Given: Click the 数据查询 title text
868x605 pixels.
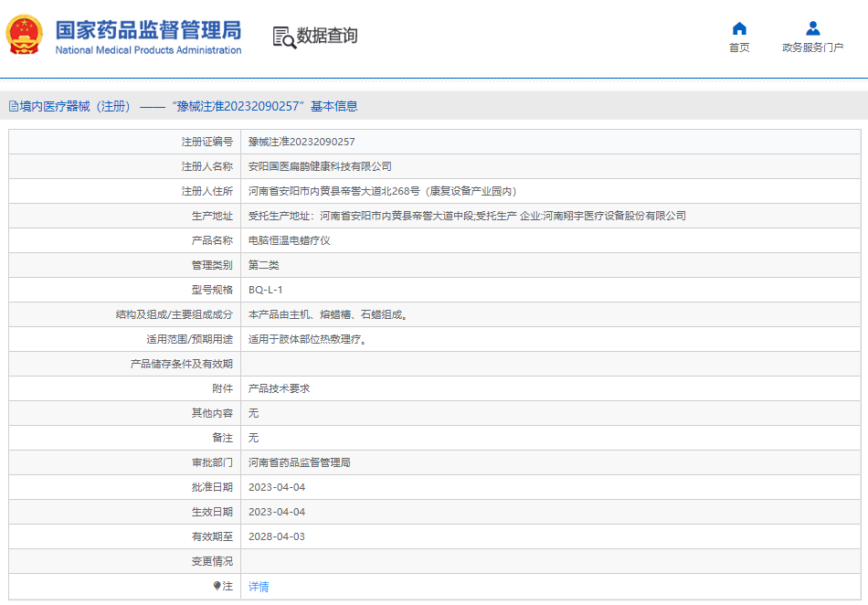Looking at the screenshot, I should coord(327,36).
